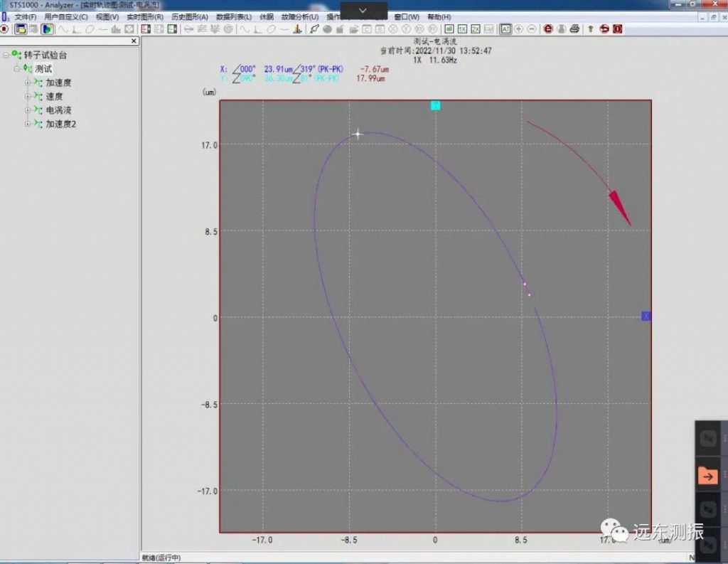The width and height of the screenshot is (728, 564).
Task: Click the printer icon in toolbar
Action: (574, 29)
